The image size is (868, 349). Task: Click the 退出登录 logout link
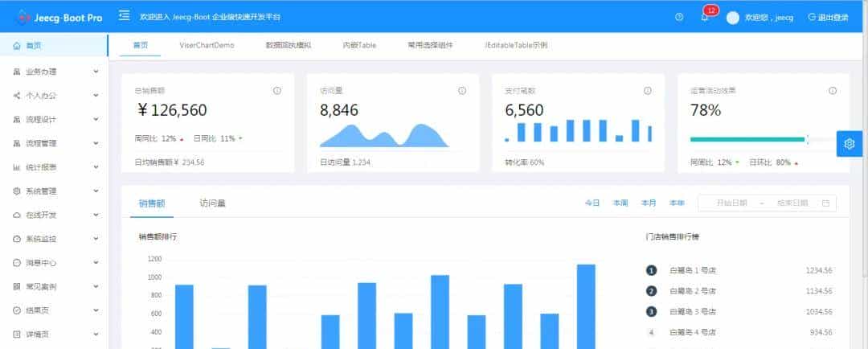tap(828, 17)
